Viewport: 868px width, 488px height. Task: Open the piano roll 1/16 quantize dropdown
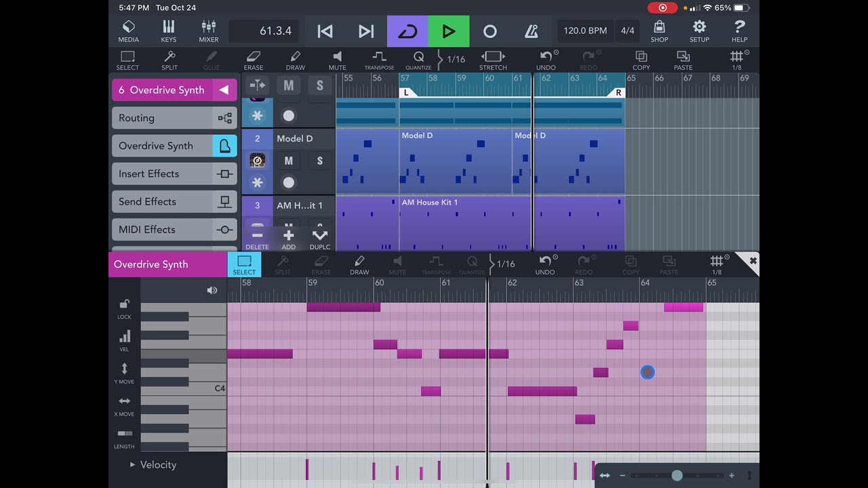click(502, 264)
